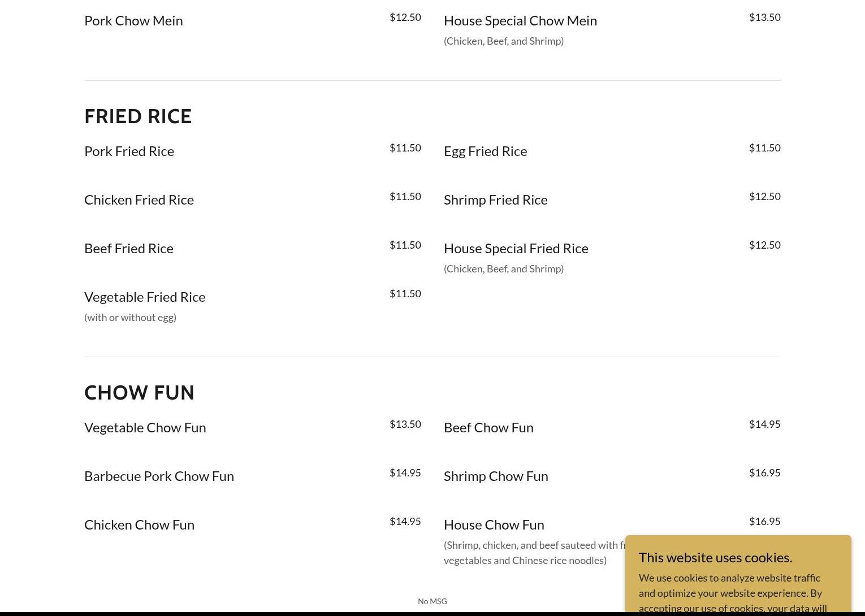Select the Pork Fried Rice item
865x616 pixels.
tap(129, 151)
